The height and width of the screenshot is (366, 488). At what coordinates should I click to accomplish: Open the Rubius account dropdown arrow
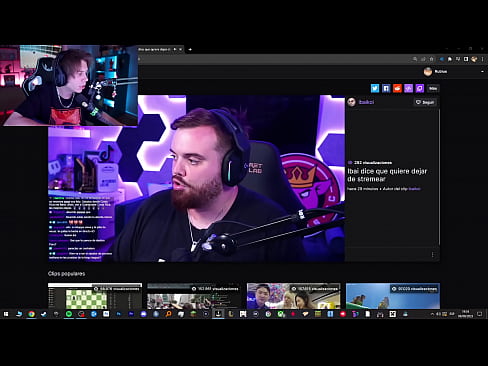tap(482, 71)
